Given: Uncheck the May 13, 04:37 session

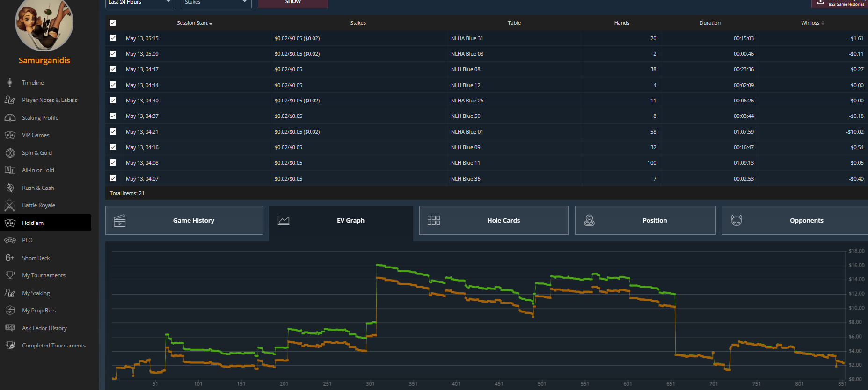Looking at the screenshot, I should pos(113,116).
